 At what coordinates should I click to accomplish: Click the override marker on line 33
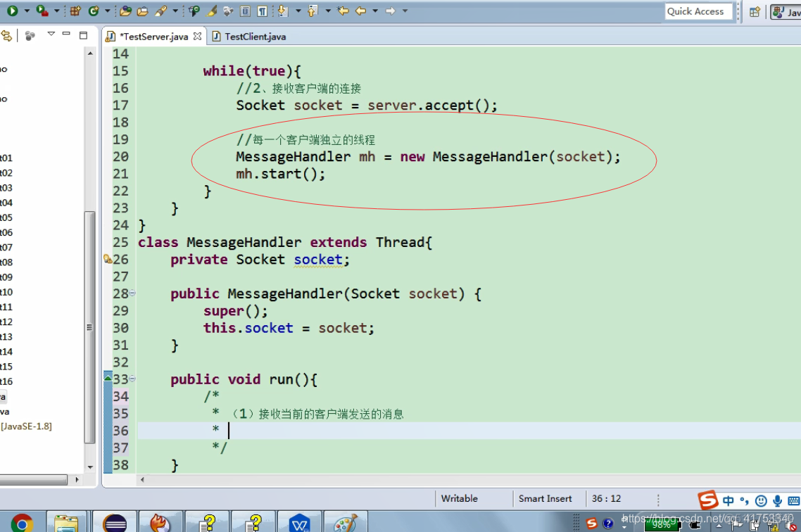click(x=108, y=378)
